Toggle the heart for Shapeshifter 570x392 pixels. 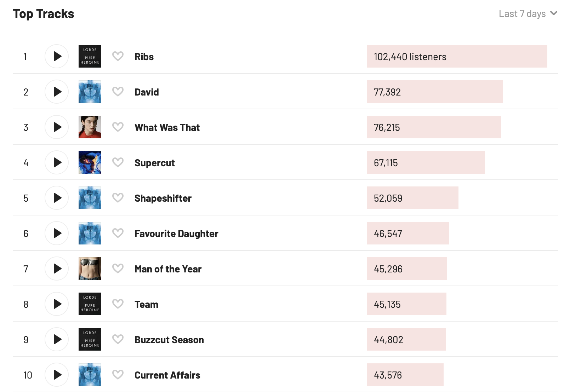(x=118, y=198)
